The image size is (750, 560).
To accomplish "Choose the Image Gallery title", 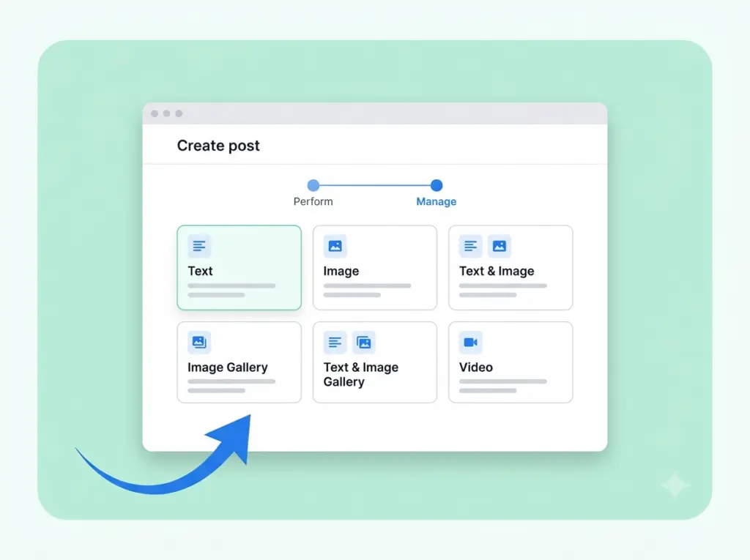I will [x=228, y=367].
